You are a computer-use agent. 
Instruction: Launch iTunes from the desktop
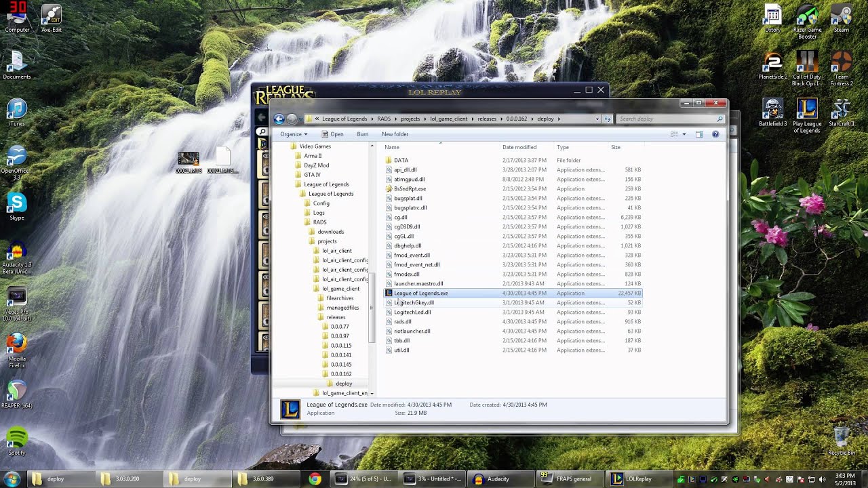click(17, 113)
